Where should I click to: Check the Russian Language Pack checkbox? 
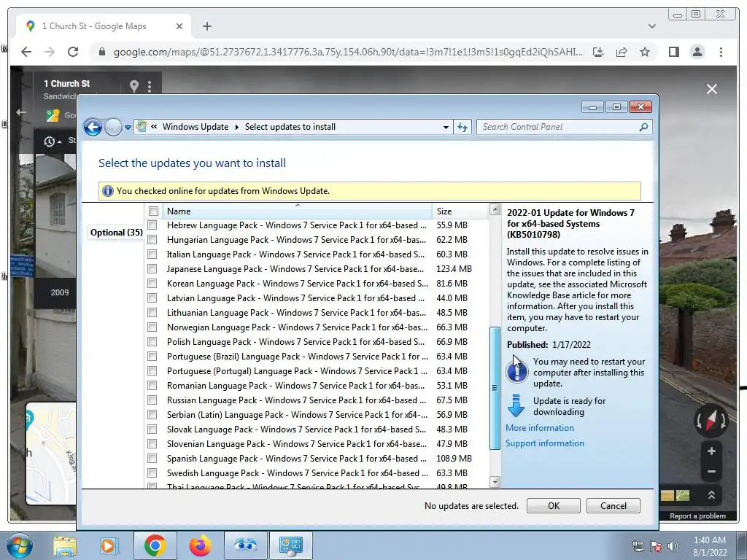152,400
